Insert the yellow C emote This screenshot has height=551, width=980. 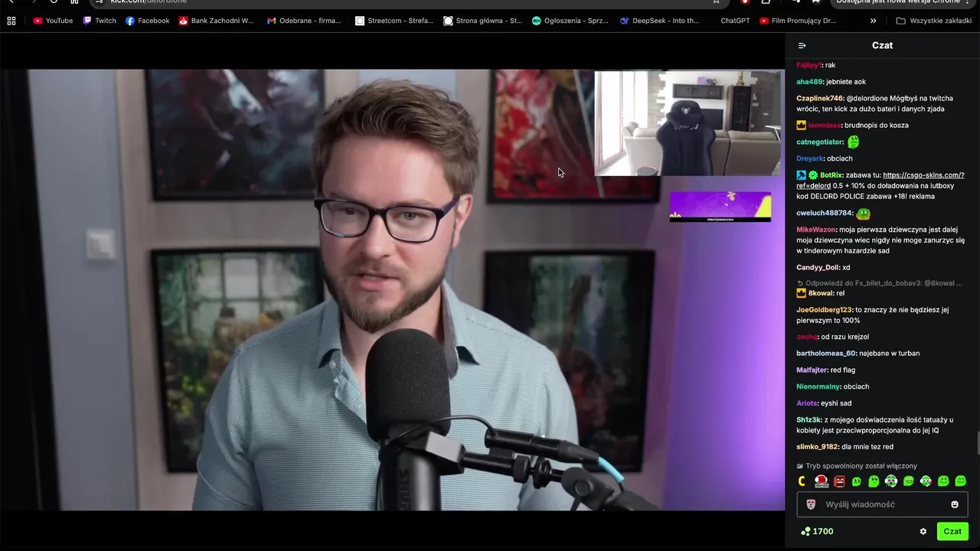coord(802,481)
